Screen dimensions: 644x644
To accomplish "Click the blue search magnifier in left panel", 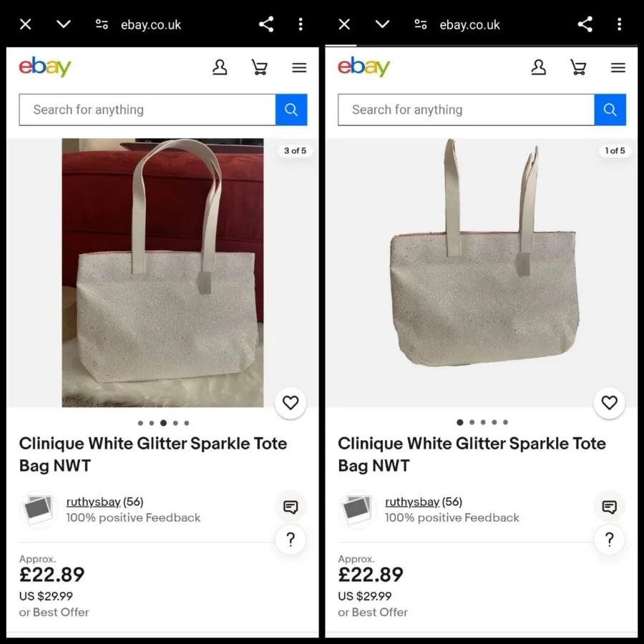I will pos(291,109).
